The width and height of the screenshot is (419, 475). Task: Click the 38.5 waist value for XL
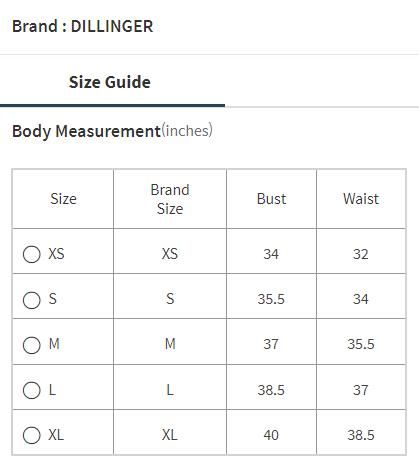tap(361, 435)
